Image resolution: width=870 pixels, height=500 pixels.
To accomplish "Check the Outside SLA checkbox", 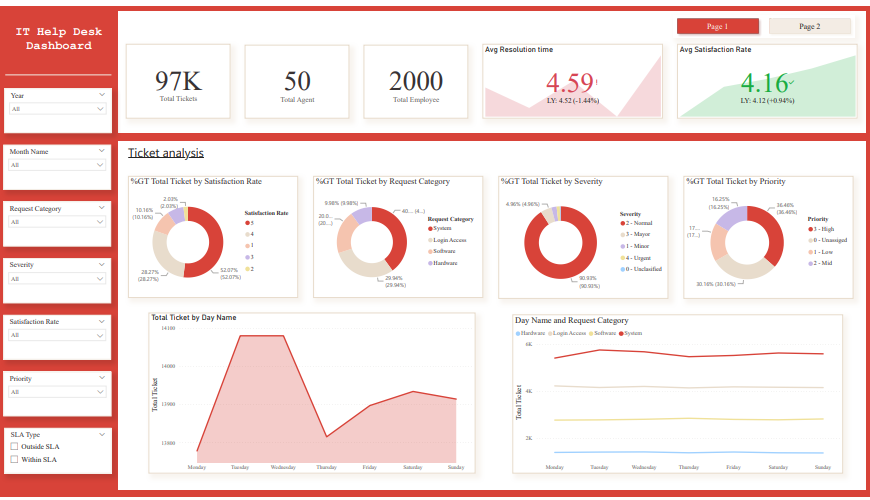I will pos(14,447).
